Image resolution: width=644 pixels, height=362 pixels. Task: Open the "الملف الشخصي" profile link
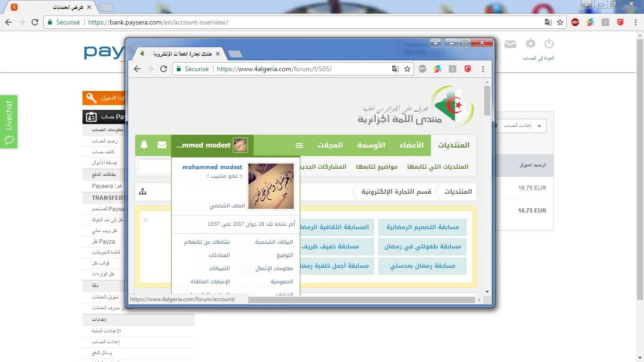point(227,206)
